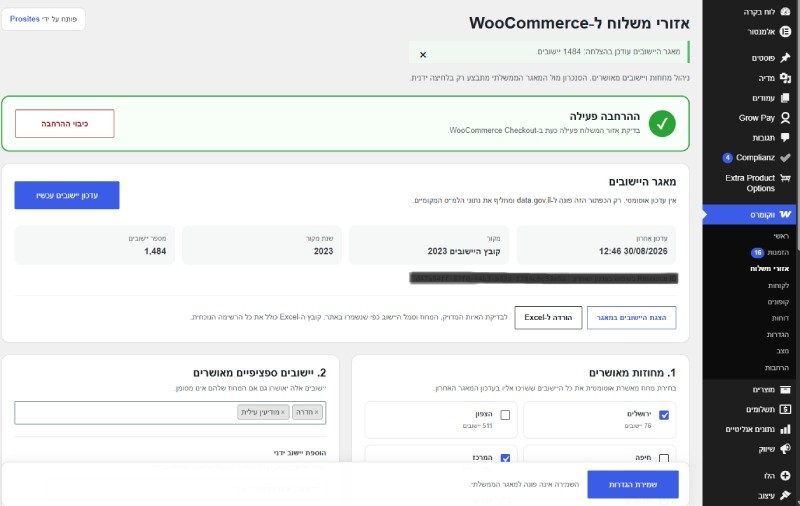The height and width of the screenshot is (506, 800).
Task: Click the 1. מחוזות מאושרים heading
Action: [x=633, y=373]
